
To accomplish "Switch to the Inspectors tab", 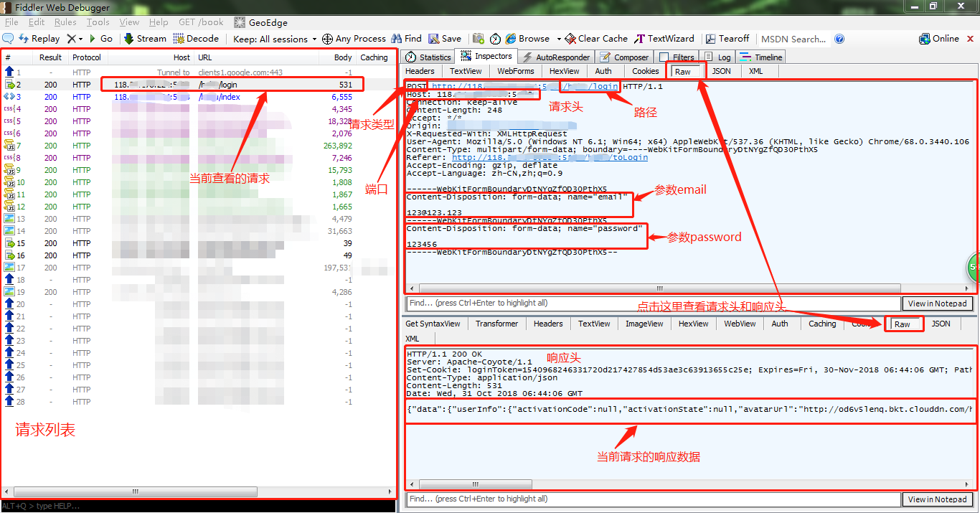I will 487,57.
